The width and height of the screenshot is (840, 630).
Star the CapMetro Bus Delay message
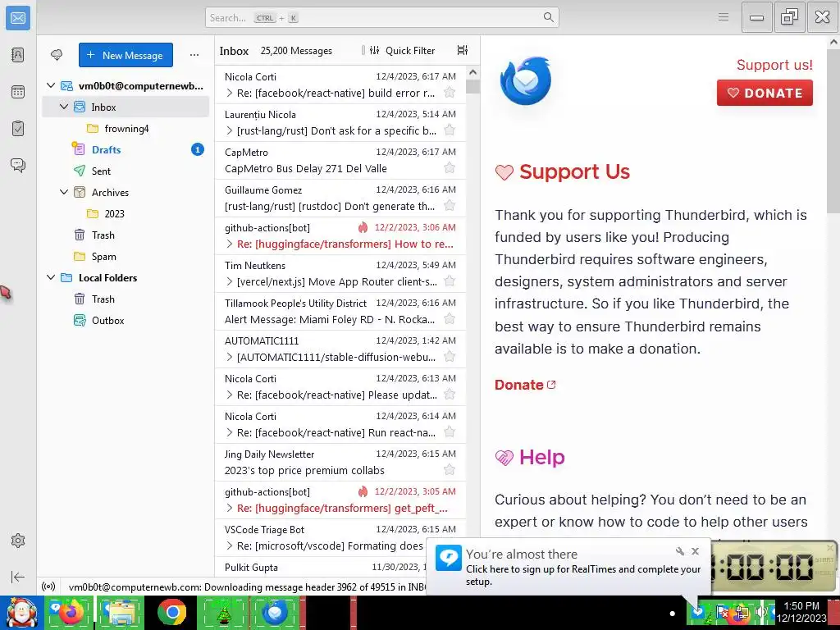pos(450,168)
